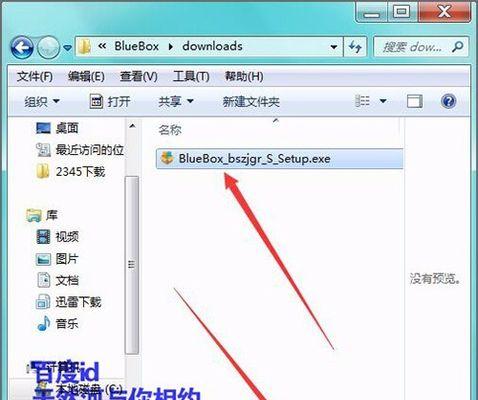
Task: Open the view options dropdown arrow
Action: coord(383,101)
